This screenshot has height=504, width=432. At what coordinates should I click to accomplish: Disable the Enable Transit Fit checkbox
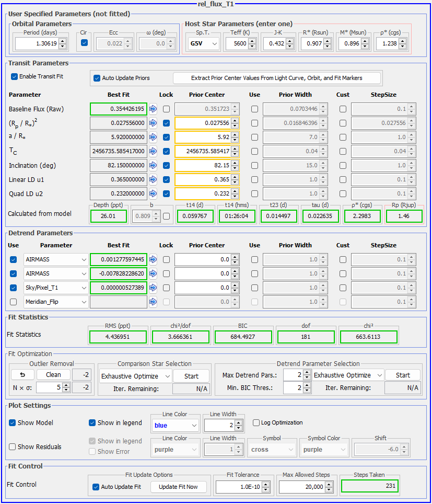click(x=14, y=76)
